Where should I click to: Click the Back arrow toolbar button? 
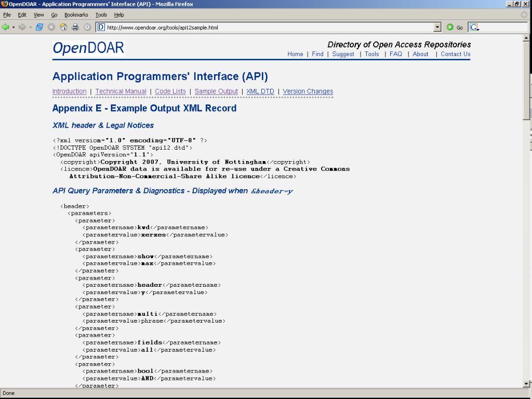click(5, 27)
